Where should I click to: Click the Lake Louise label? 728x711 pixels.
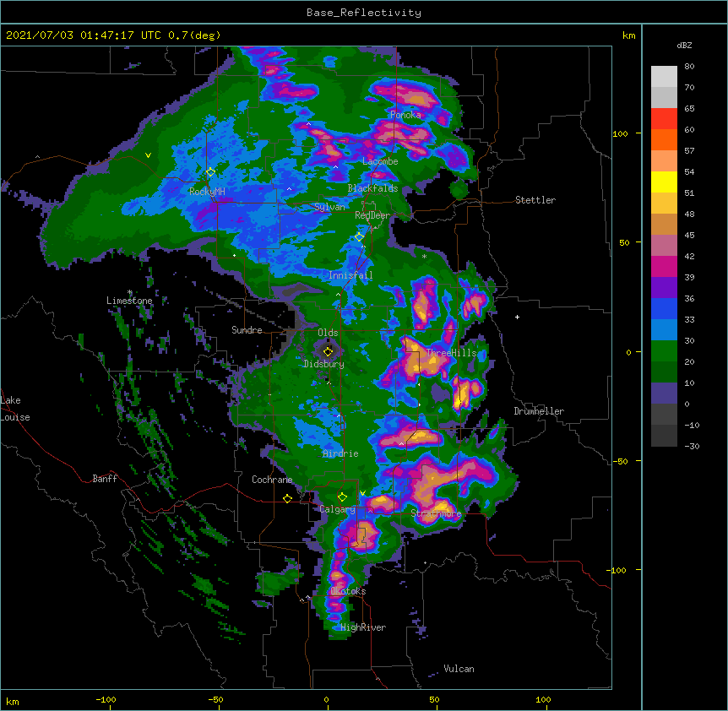coord(15,409)
